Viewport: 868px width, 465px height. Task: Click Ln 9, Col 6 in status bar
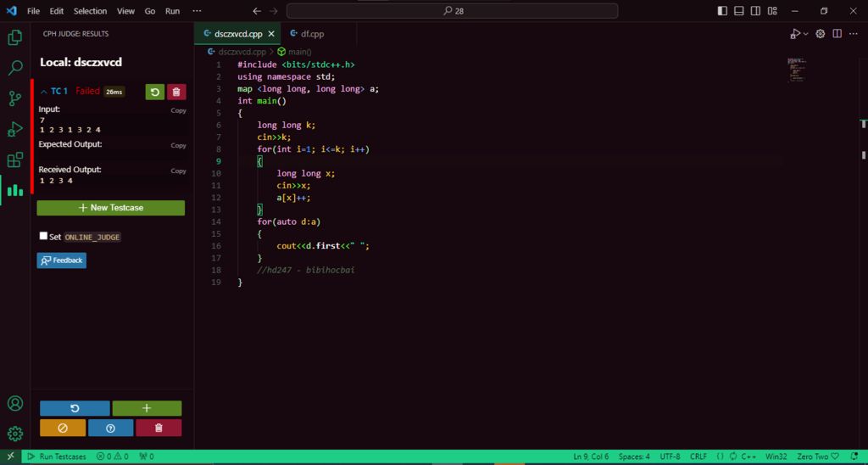(591, 457)
